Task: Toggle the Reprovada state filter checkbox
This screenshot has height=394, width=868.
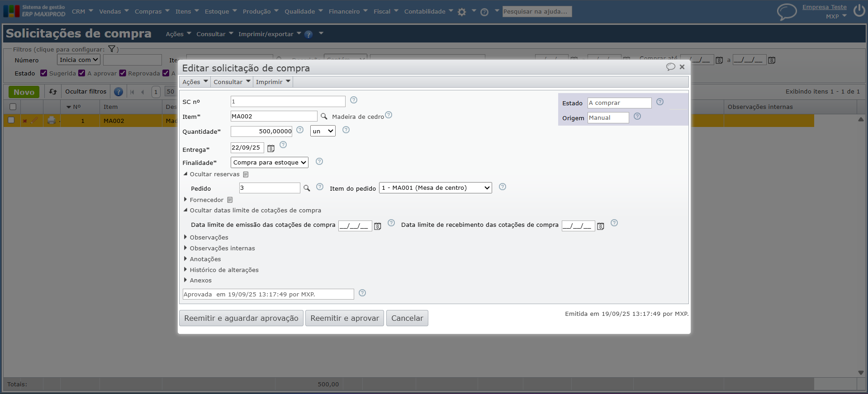Action: pyautogui.click(x=123, y=73)
